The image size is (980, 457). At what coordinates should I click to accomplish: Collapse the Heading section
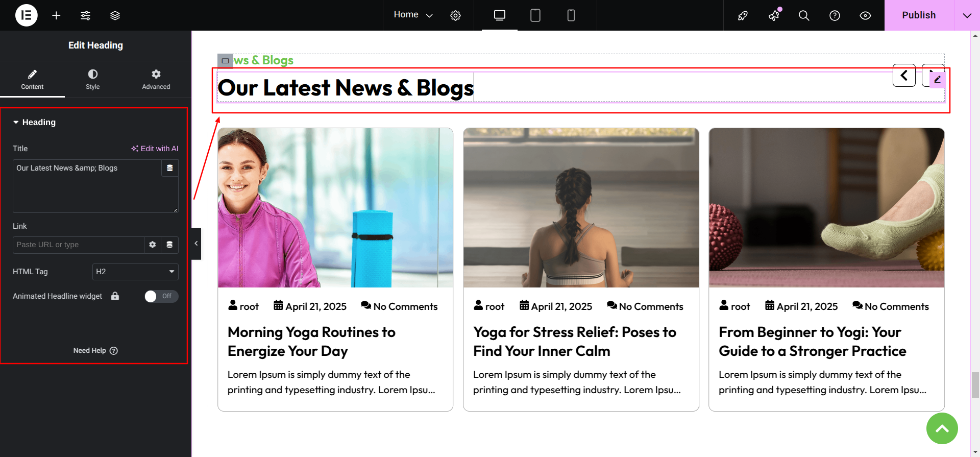click(34, 122)
